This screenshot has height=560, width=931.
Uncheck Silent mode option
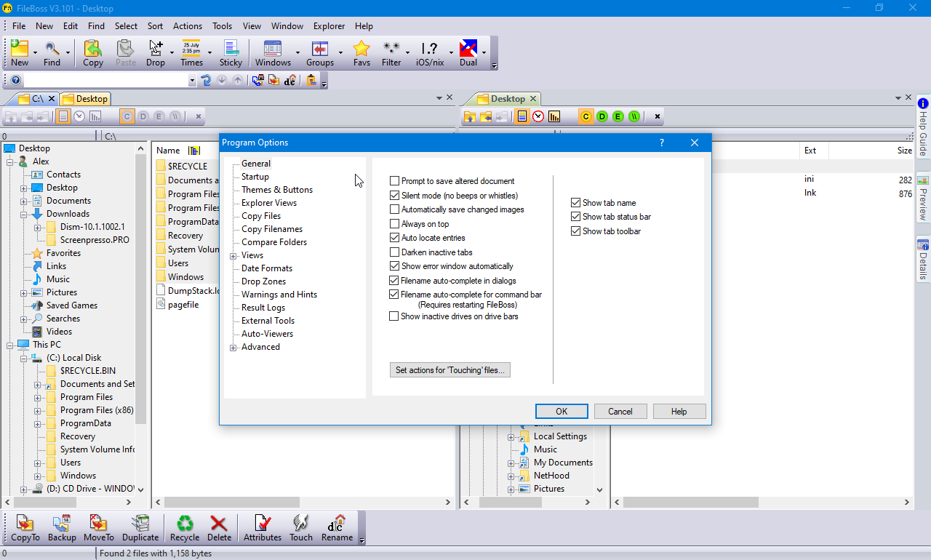[394, 196]
